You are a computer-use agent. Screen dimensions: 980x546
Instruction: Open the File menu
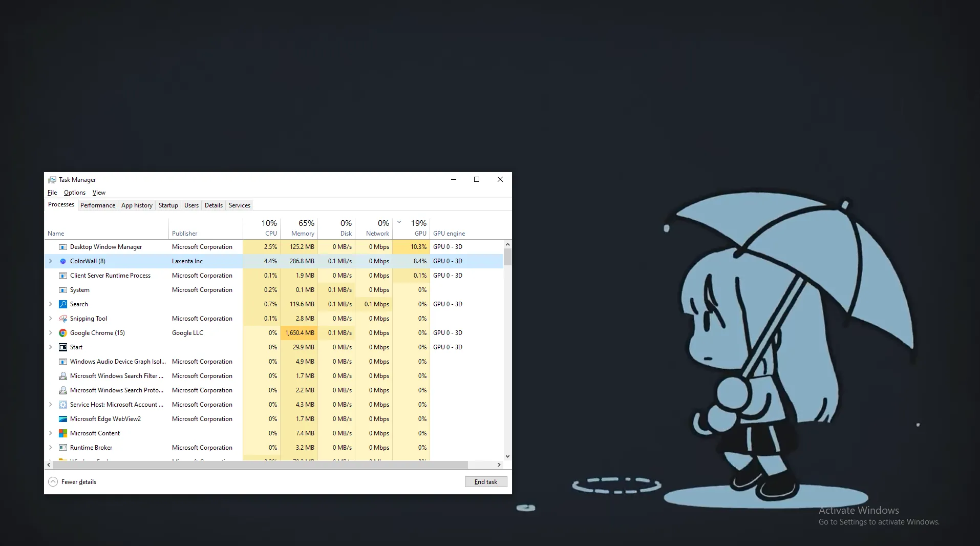[52, 193]
